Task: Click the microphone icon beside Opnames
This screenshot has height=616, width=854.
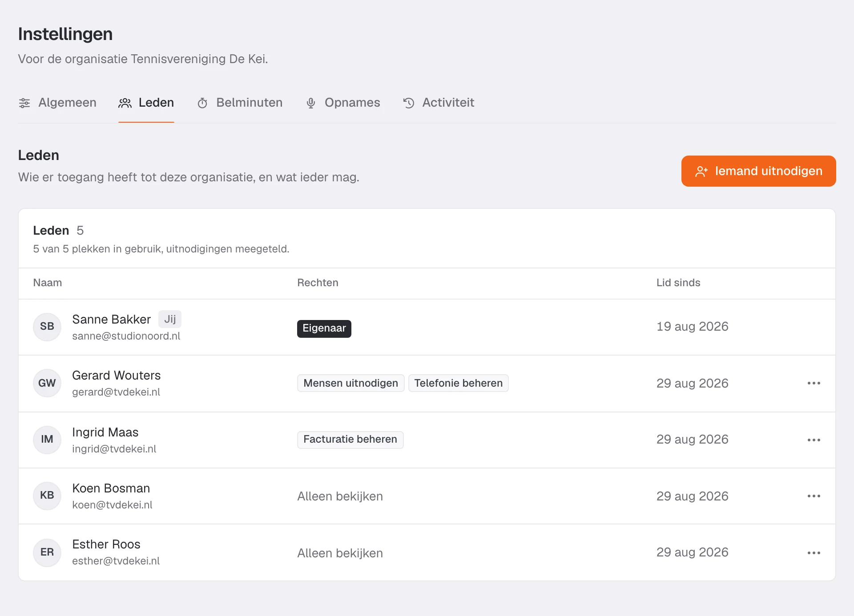Action: (x=311, y=103)
